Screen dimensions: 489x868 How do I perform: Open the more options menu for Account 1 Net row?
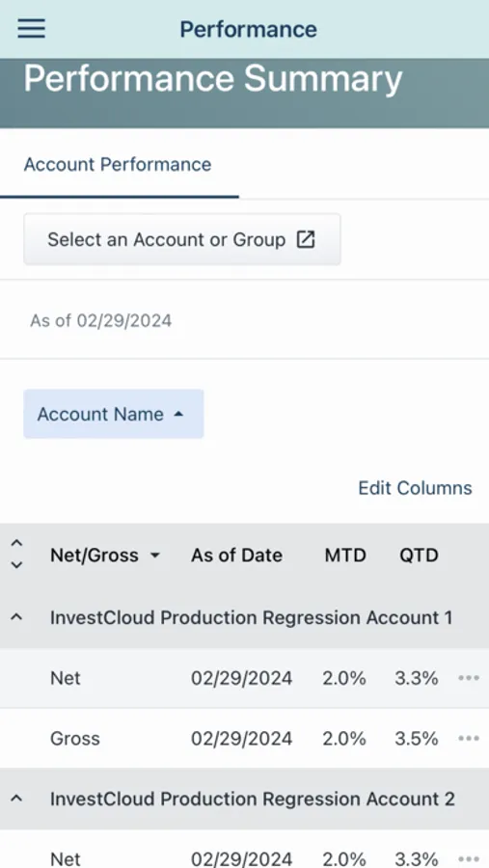[469, 678]
